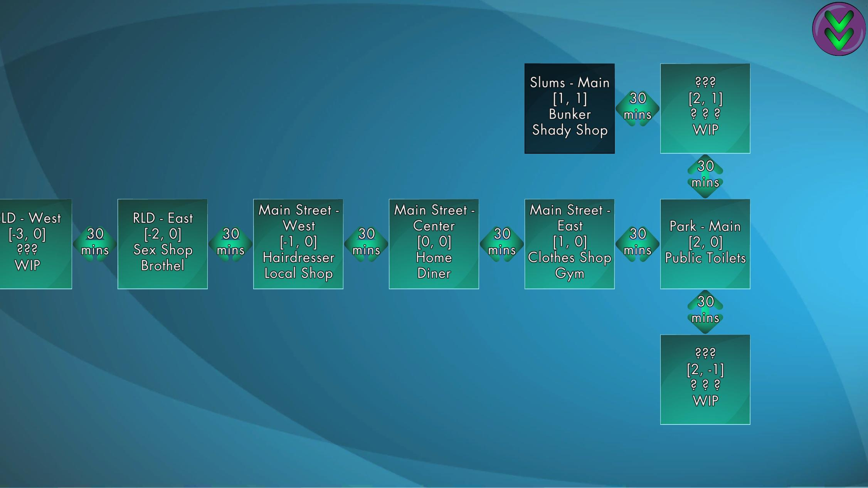Travel to Park - Main location

pos(705,244)
